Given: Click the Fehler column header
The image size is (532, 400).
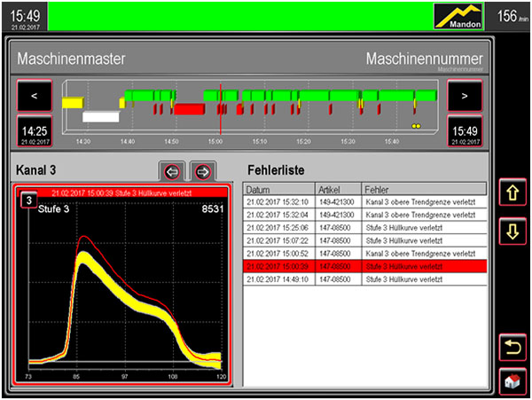Looking at the screenshot, I should 423,190.
